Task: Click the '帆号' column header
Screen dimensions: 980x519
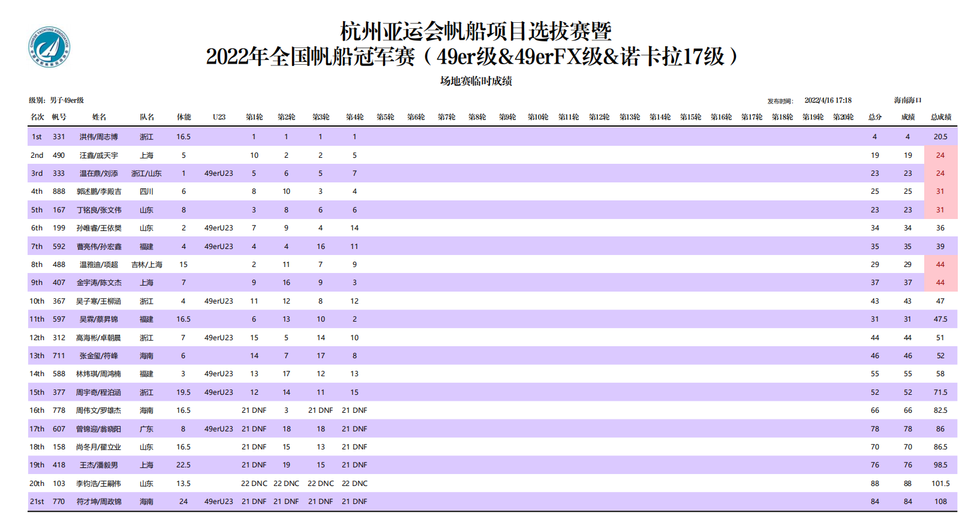Action: point(59,117)
